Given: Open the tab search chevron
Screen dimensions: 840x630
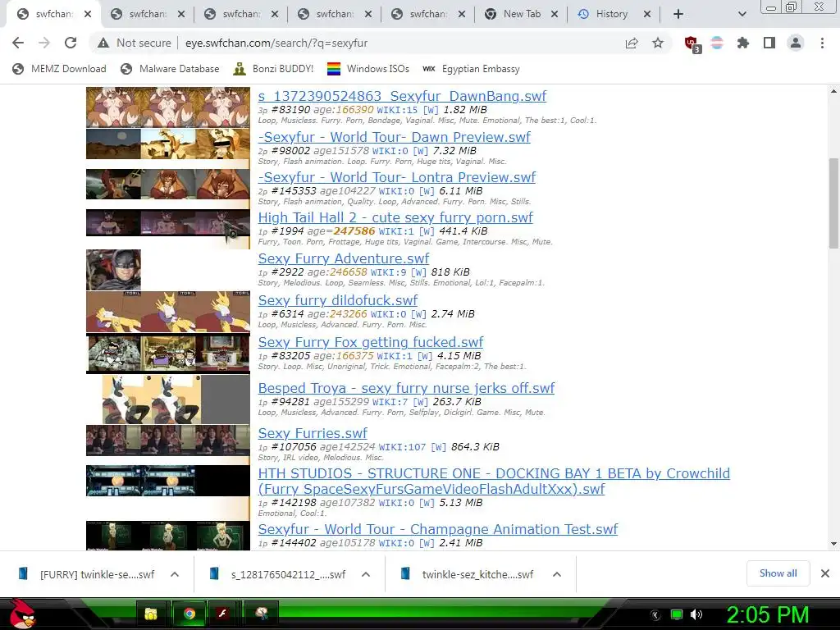Looking at the screenshot, I should click(x=742, y=14).
